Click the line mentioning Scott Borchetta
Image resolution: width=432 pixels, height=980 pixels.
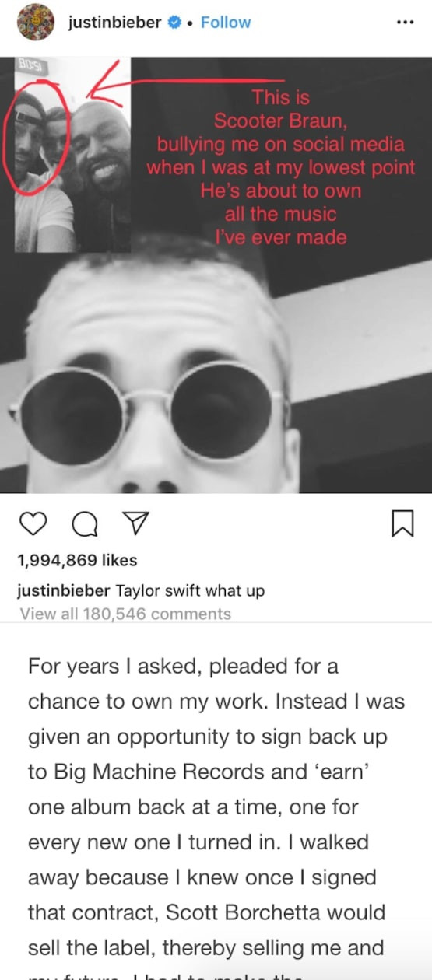tap(207, 913)
